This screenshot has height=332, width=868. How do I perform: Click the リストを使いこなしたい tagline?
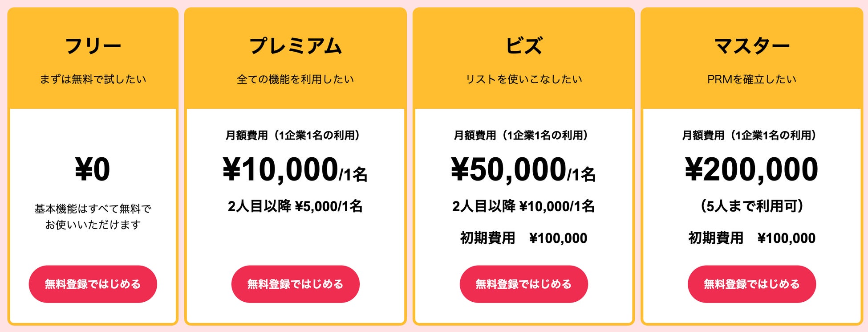point(523,79)
